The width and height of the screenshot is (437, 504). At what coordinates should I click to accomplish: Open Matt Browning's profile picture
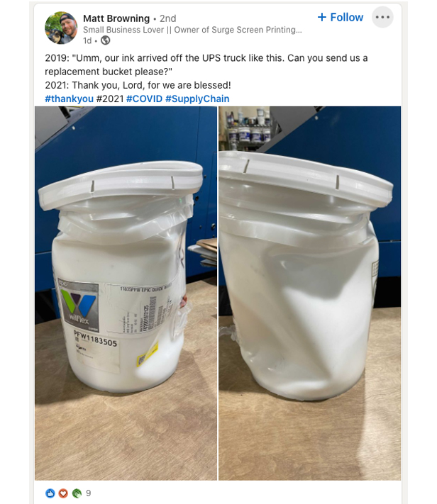(61, 28)
